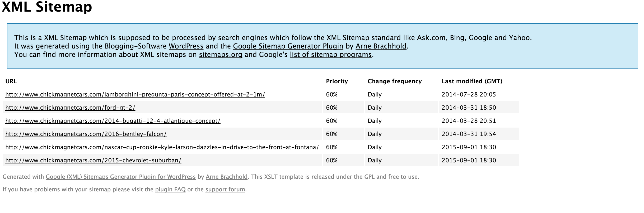The image size is (644, 213).
Task: Open the Lamborghini Pregunta Paris concept URL
Action: point(135,94)
